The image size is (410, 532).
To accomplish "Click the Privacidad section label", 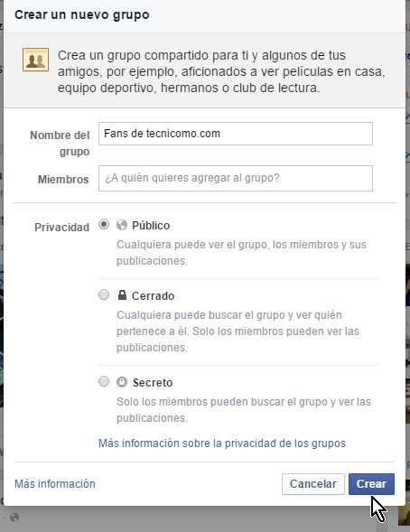I will click(61, 228).
